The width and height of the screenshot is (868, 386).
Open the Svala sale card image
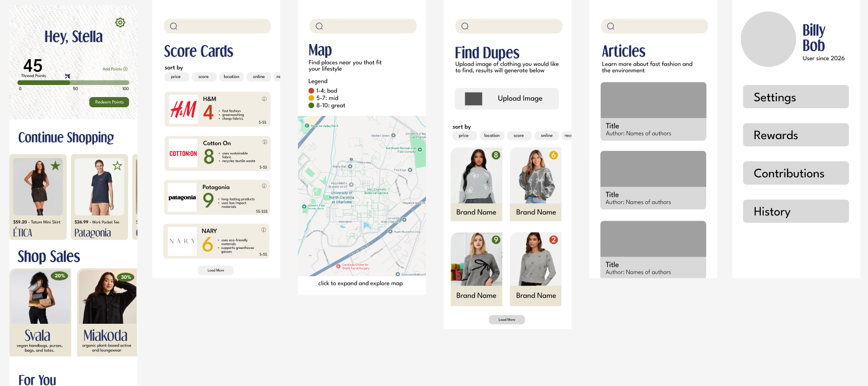(40, 296)
